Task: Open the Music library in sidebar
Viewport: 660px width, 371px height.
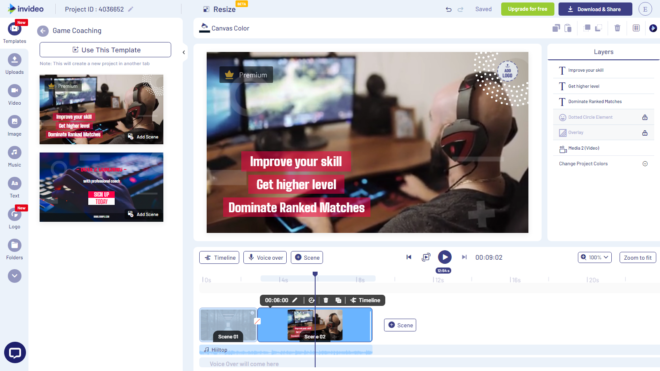Action: click(x=14, y=157)
